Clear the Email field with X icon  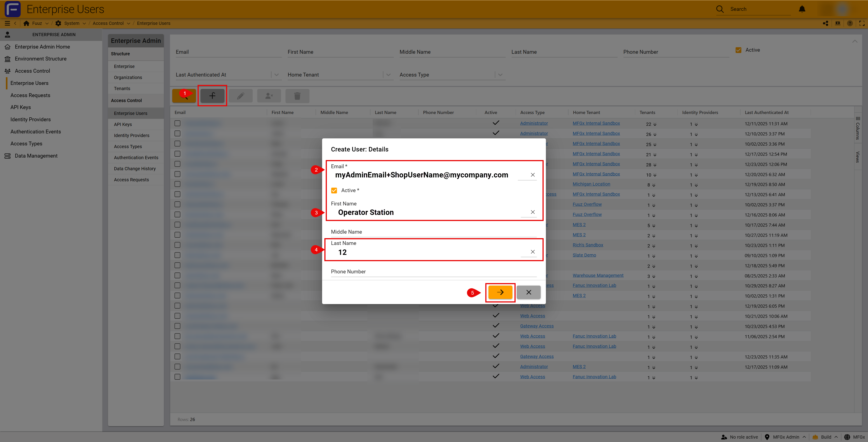click(x=532, y=175)
